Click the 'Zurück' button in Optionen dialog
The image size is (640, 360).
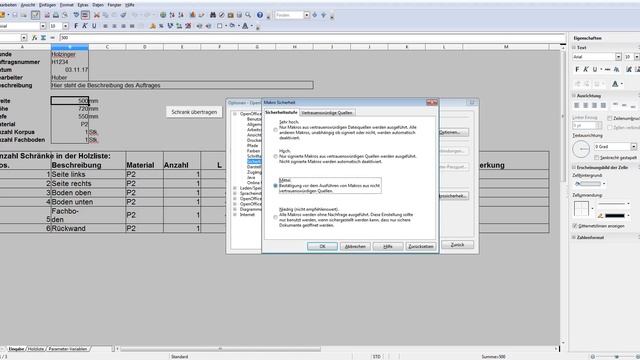tap(457, 244)
